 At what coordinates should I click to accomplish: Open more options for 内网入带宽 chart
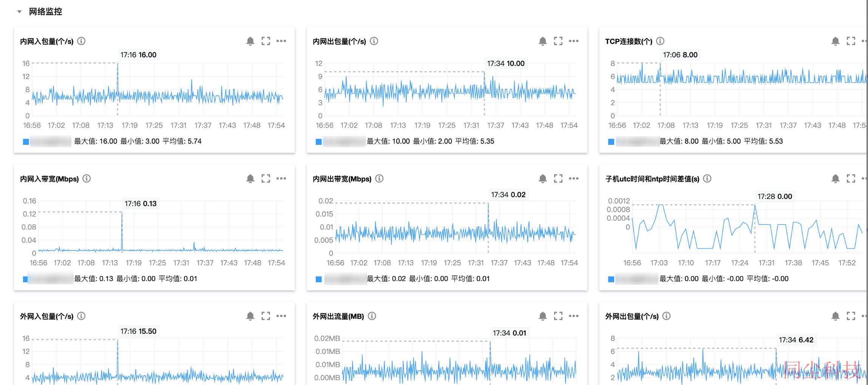pos(281,179)
